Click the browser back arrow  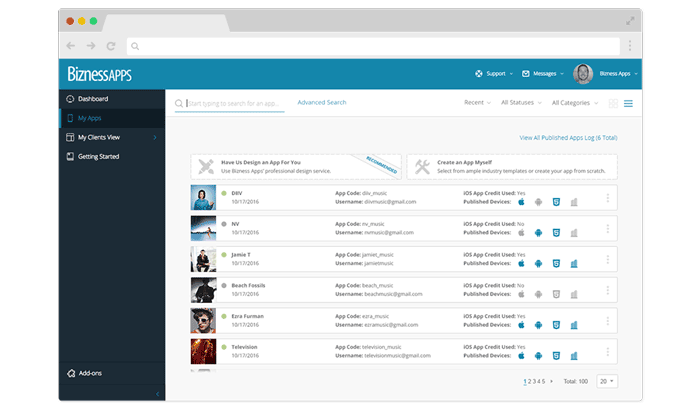point(71,46)
